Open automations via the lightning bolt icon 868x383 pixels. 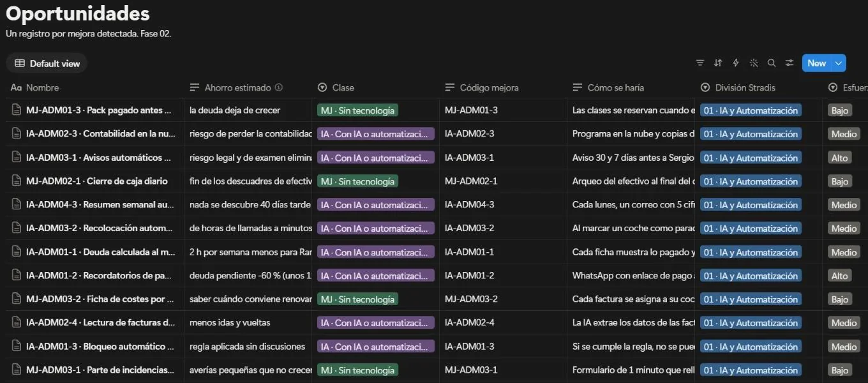click(736, 63)
